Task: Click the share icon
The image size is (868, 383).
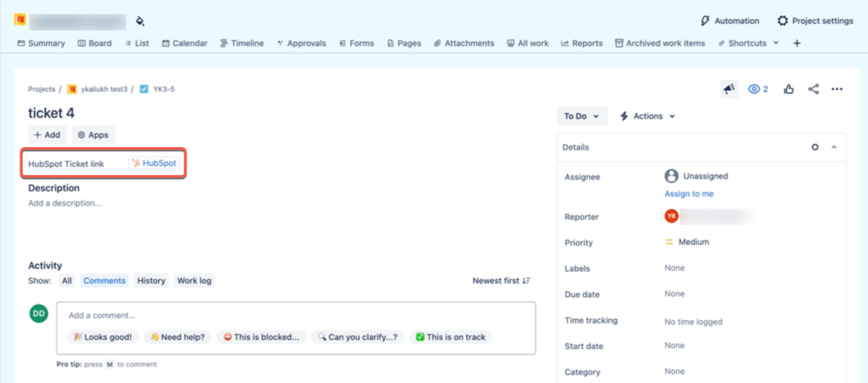Action: click(813, 89)
